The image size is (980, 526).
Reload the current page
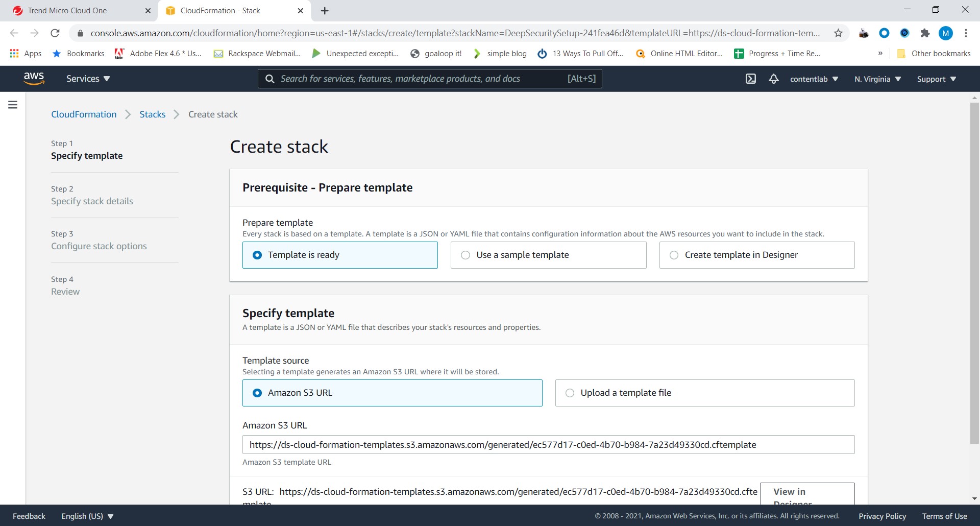click(55, 33)
